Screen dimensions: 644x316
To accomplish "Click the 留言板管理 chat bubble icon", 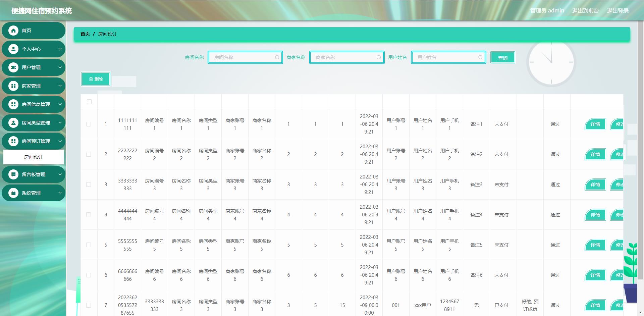I will 13,175.
